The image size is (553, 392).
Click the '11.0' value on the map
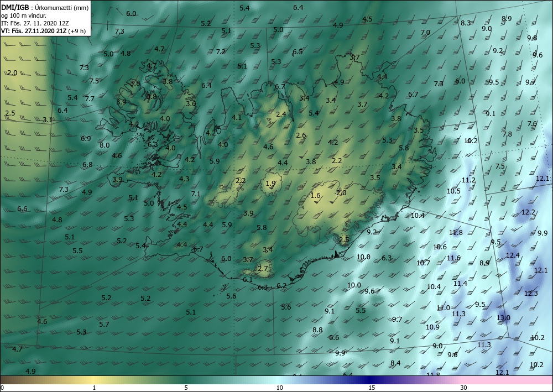coord(443,308)
